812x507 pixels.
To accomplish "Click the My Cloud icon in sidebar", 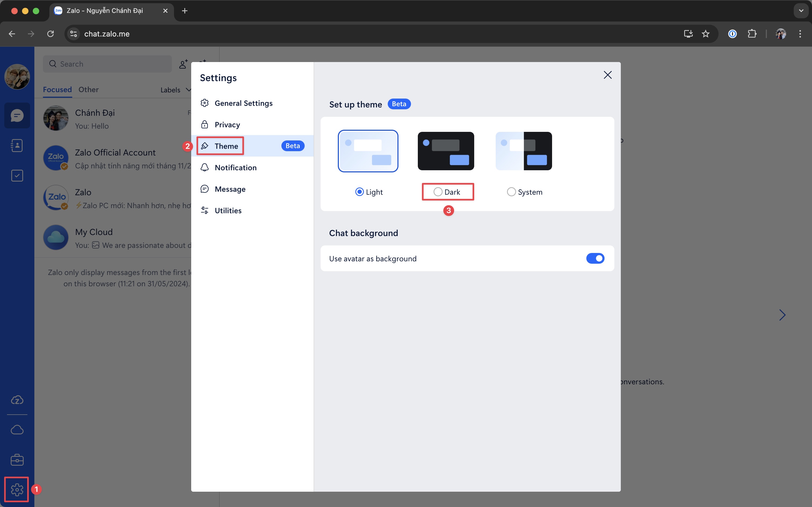I will [x=16, y=430].
